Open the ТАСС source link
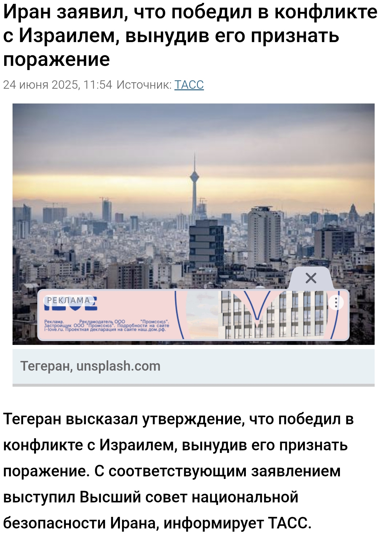This screenshot has height=541, width=392. [x=189, y=85]
